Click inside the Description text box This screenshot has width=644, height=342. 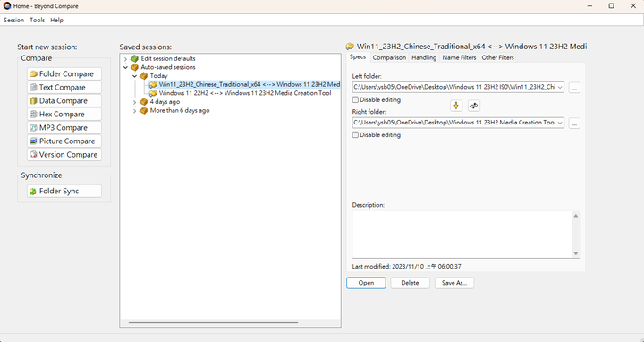tap(462, 235)
